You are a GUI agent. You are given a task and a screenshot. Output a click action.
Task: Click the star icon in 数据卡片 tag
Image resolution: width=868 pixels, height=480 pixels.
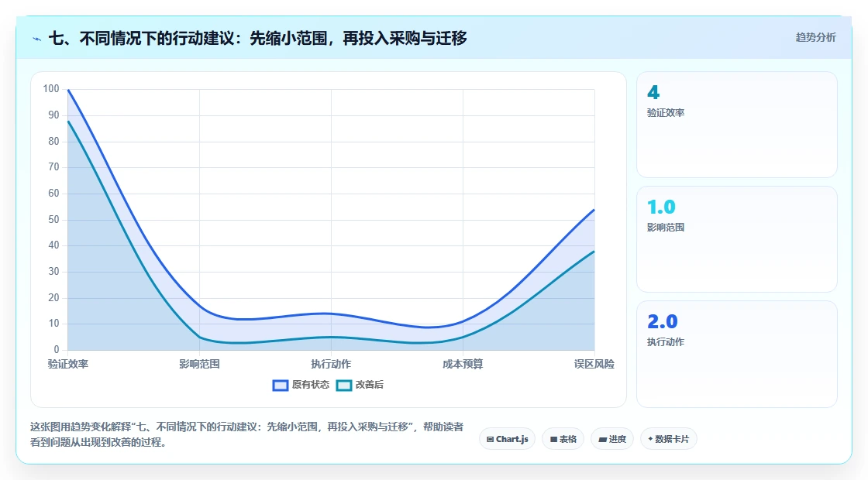pos(650,439)
